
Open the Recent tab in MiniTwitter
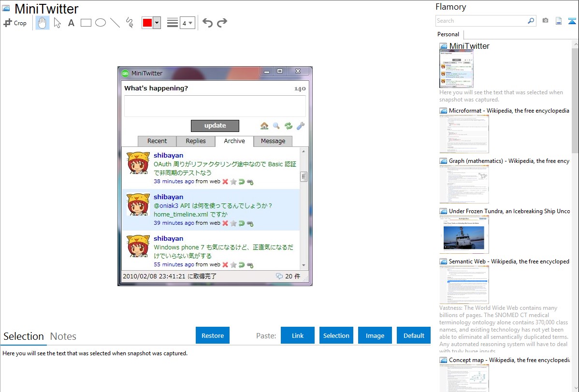(157, 141)
